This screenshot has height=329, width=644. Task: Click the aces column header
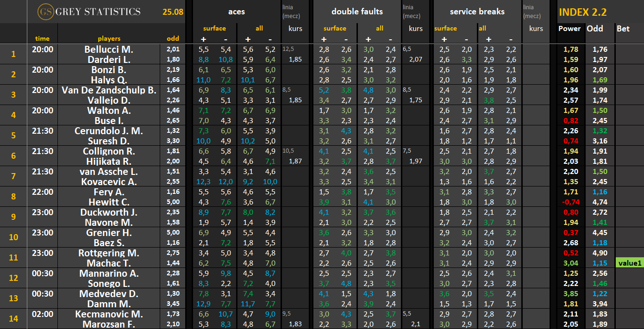click(x=237, y=12)
